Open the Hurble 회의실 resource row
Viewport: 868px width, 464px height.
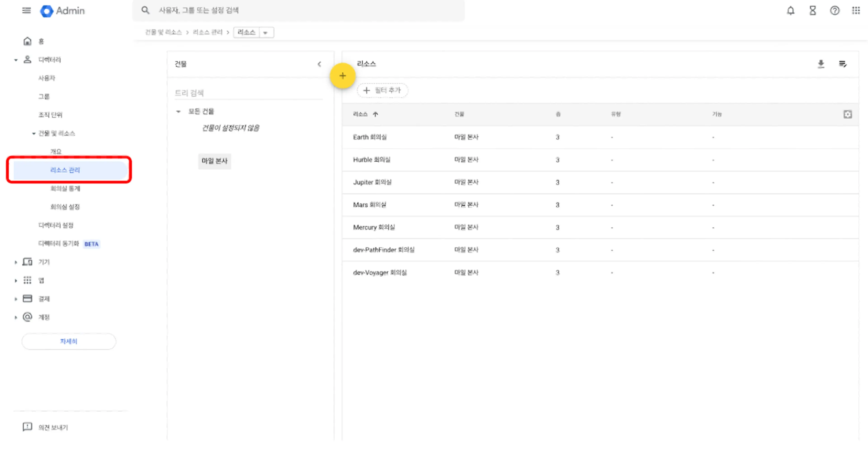(600, 160)
